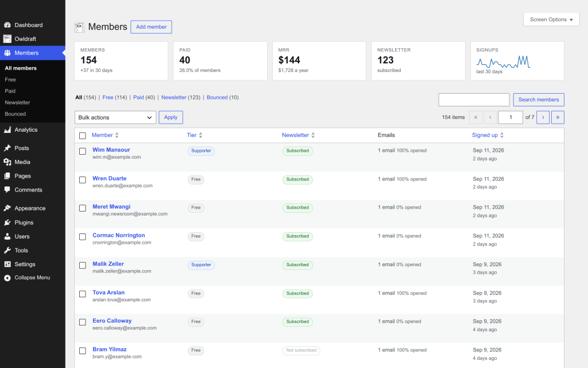Open the Tools wrench icon
Screen dimensions: 588x368
pyautogui.click(x=7, y=250)
